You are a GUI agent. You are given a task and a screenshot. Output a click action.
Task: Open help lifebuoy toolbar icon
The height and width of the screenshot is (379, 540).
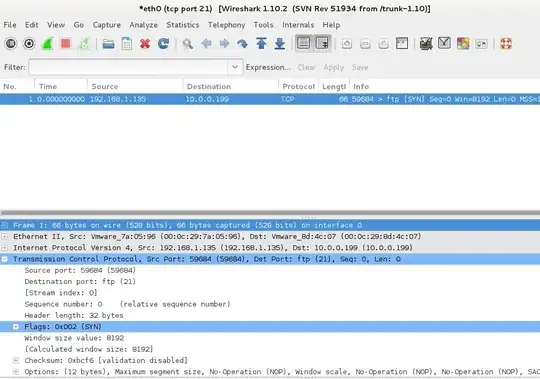[506, 44]
